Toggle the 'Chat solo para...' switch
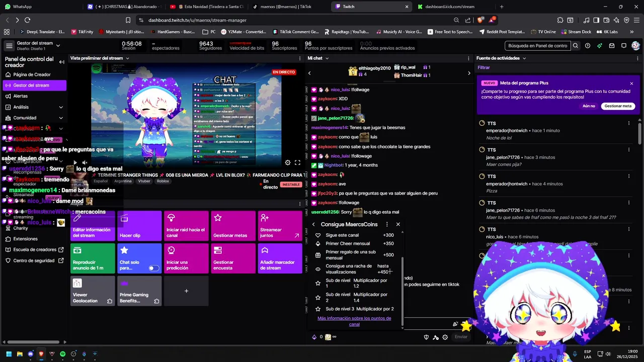This screenshot has height=362, width=644. tap(154, 268)
